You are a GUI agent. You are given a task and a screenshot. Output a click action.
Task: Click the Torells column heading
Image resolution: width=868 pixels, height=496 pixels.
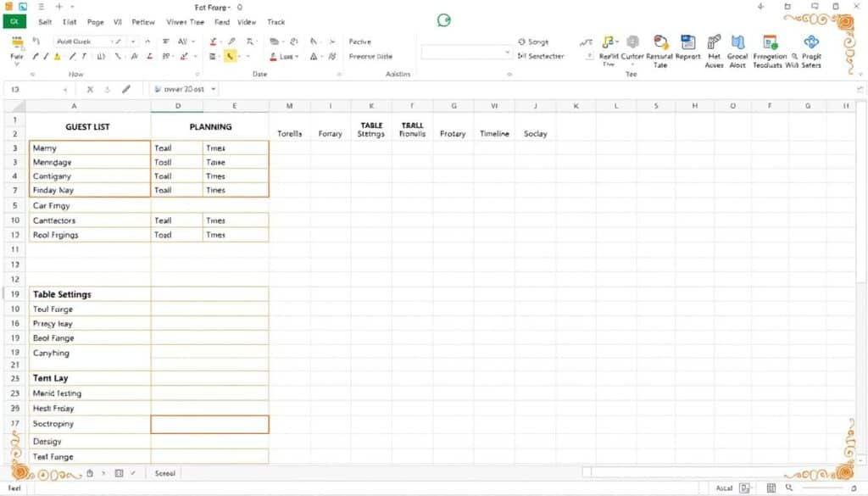pyautogui.click(x=290, y=133)
